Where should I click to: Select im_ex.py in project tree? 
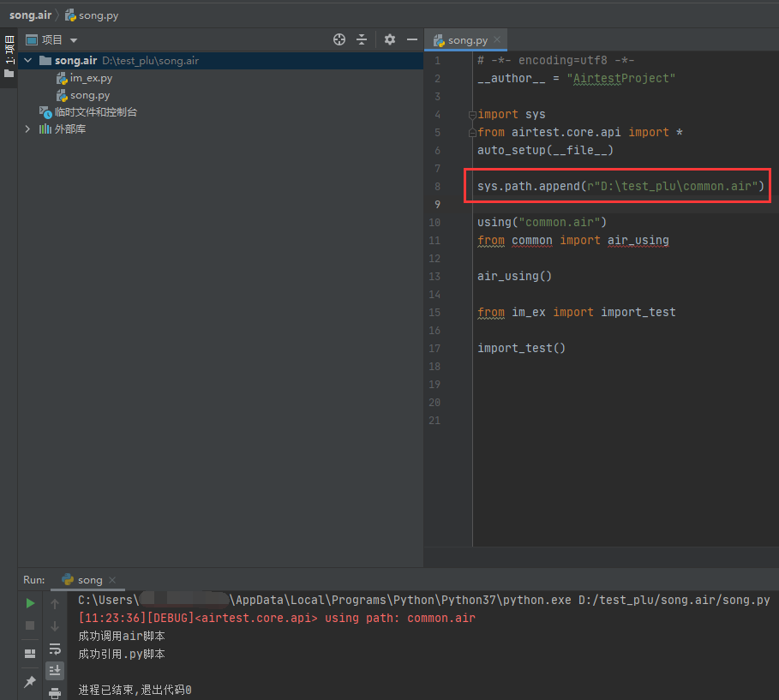tap(91, 78)
